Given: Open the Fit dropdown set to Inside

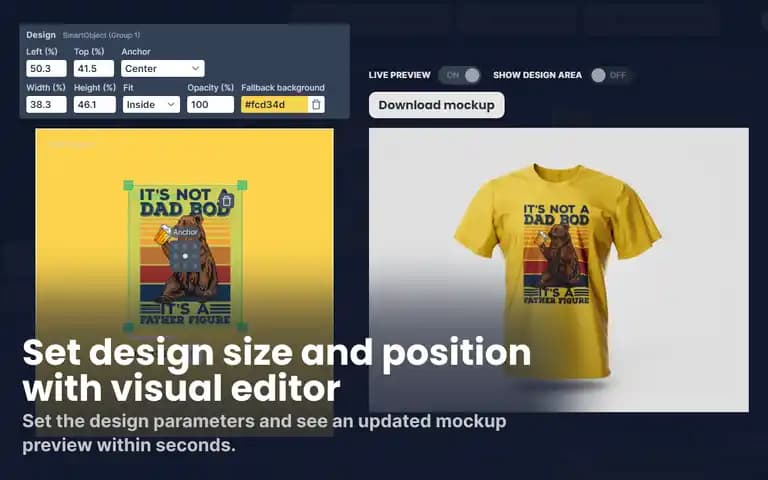Looking at the screenshot, I should [x=151, y=104].
